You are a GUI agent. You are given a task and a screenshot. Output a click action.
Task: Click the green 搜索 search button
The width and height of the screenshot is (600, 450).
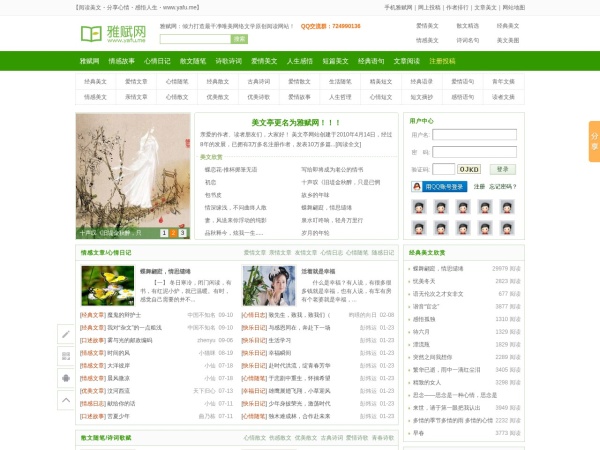pos(239,39)
